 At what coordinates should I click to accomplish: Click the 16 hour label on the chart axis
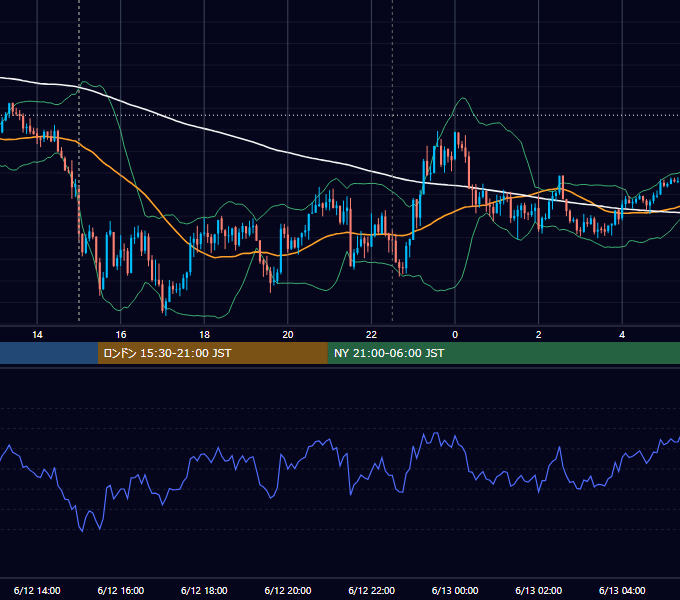121,335
